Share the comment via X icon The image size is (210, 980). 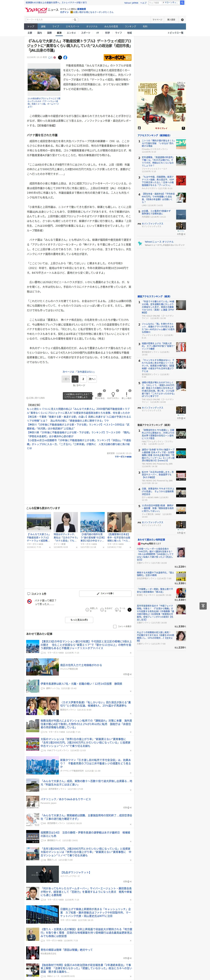(130, 610)
